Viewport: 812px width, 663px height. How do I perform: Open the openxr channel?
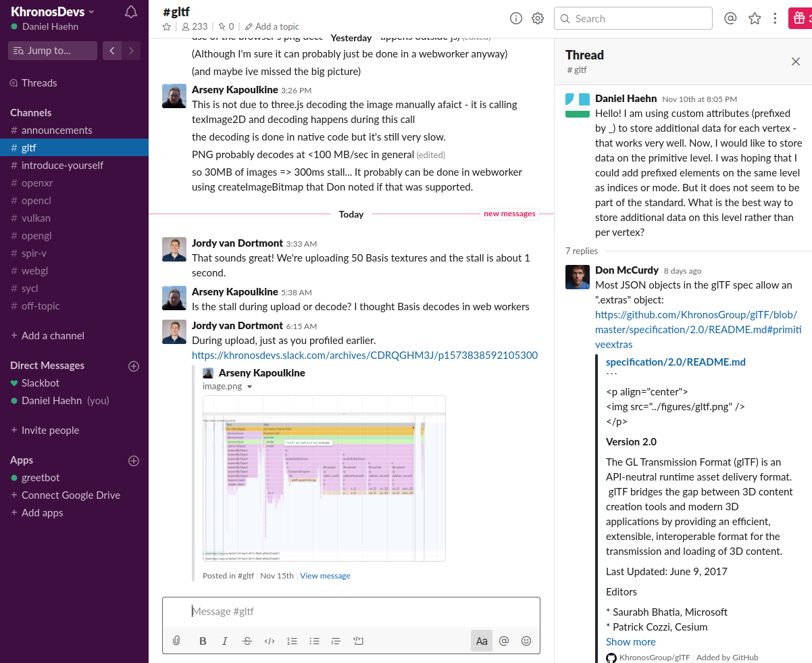74,182
